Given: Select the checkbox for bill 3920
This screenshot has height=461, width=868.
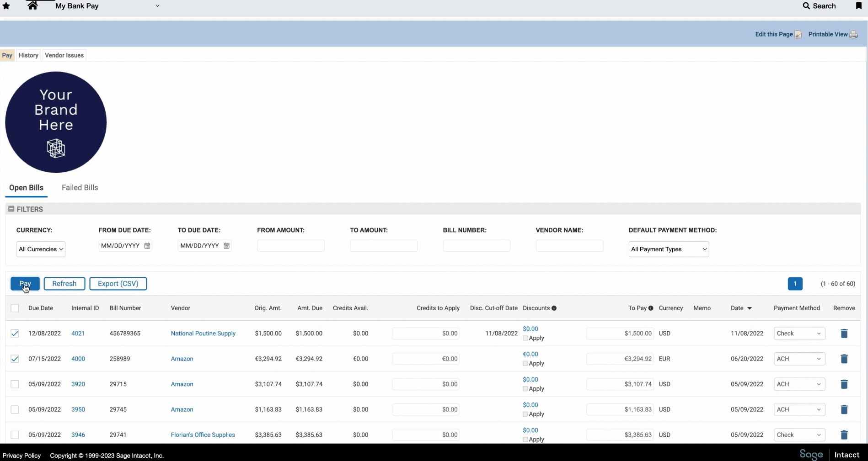Looking at the screenshot, I should (x=15, y=384).
